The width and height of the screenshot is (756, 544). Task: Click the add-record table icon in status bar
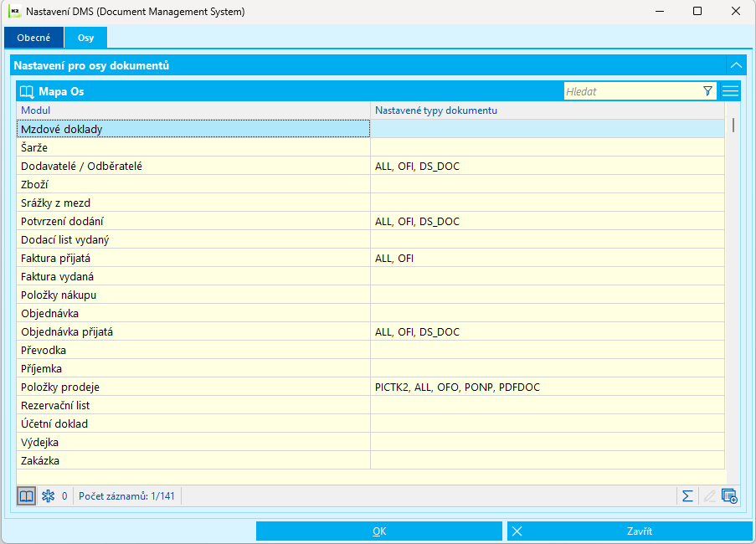coord(729,495)
